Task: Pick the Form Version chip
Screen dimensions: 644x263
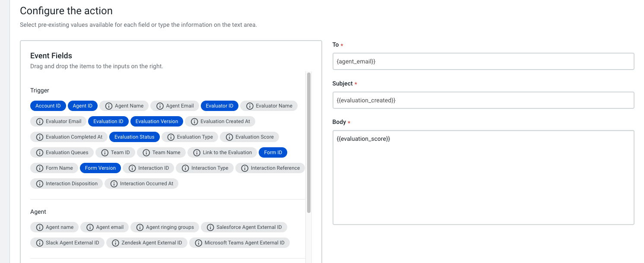Action: coord(100,168)
